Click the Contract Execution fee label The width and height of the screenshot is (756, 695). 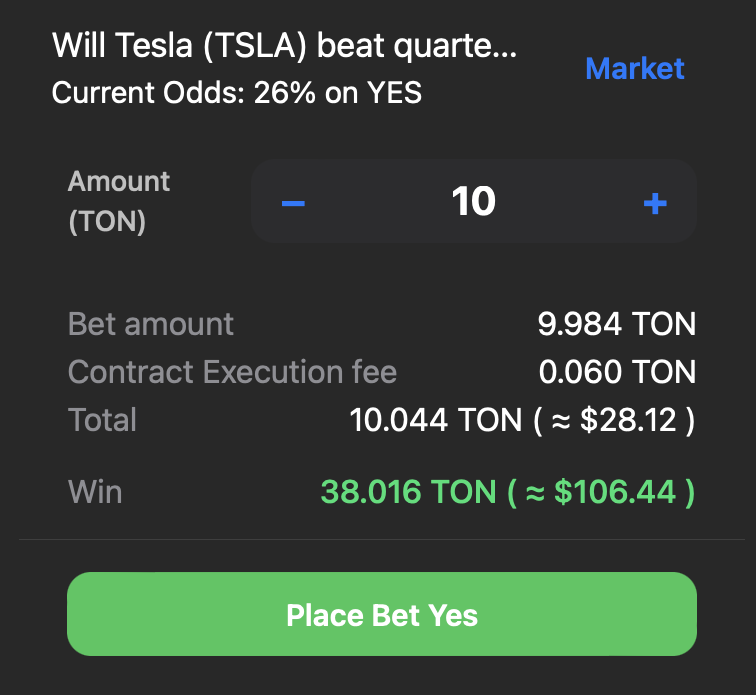pyautogui.click(x=232, y=372)
